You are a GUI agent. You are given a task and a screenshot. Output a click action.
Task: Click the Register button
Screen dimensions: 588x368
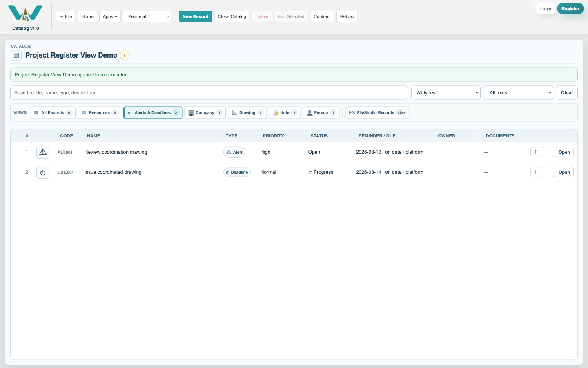[x=570, y=9]
